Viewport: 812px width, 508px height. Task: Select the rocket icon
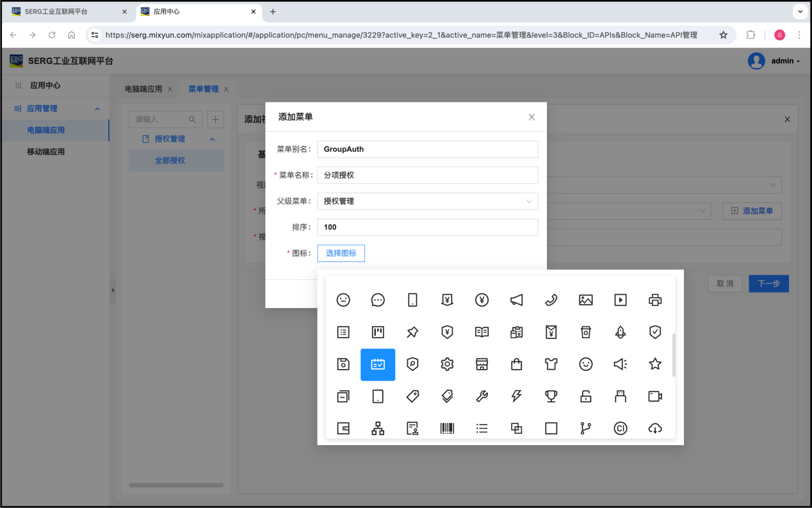coord(620,332)
